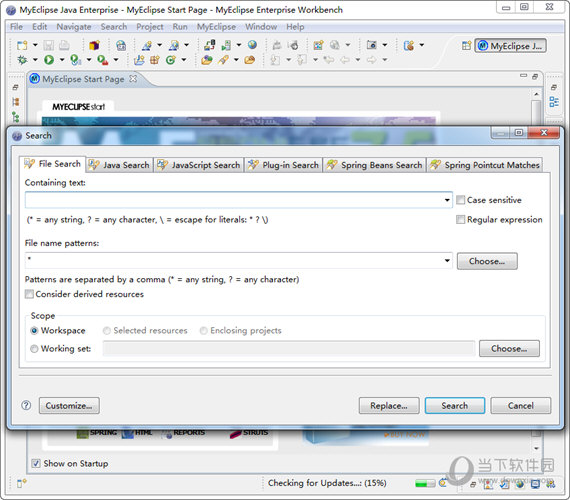
Task: Click Choose... next to Working set
Action: click(509, 348)
